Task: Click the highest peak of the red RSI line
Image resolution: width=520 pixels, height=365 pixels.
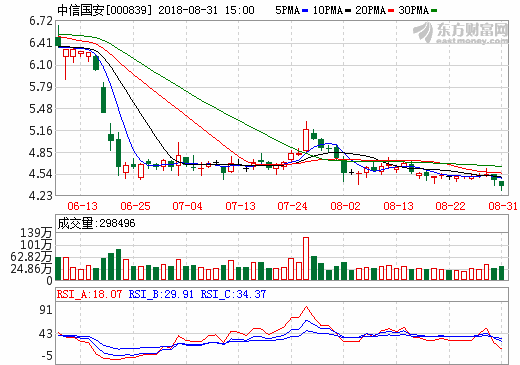Action: (306, 306)
